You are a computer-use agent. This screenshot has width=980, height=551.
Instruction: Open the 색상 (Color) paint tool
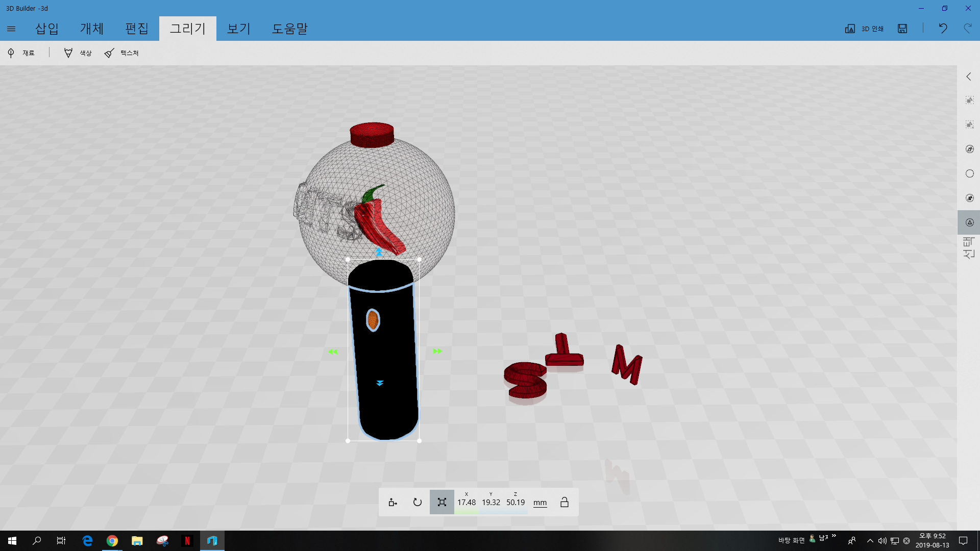(78, 53)
